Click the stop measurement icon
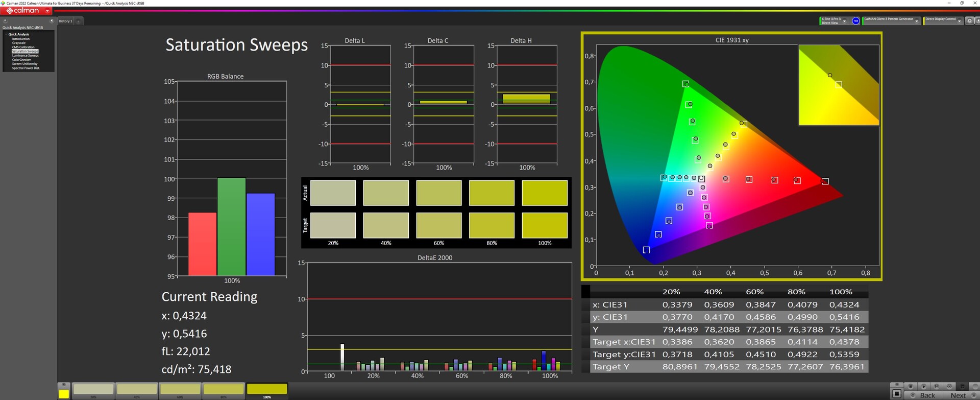The image size is (980, 400). click(x=910, y=386)
